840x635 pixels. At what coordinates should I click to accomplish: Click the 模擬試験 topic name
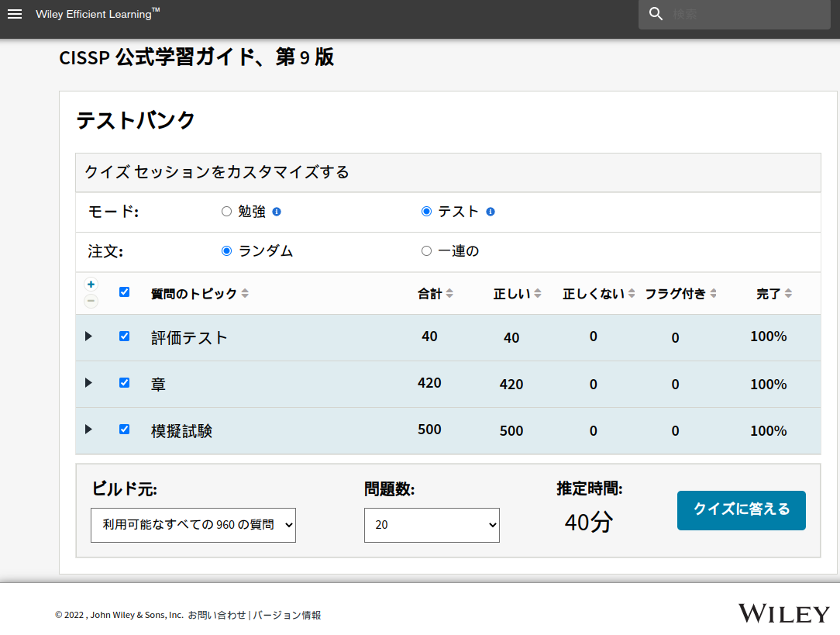pyautogui.click(x=181, y=431)
